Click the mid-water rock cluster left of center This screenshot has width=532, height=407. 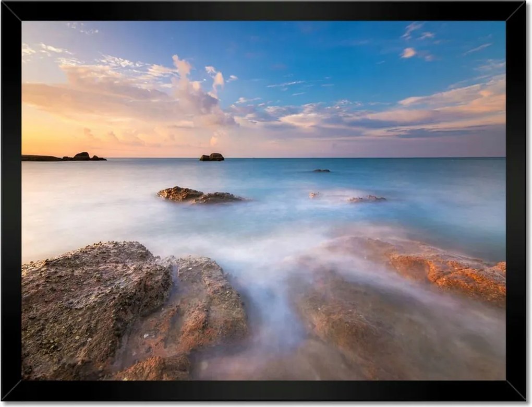point(198,196)
